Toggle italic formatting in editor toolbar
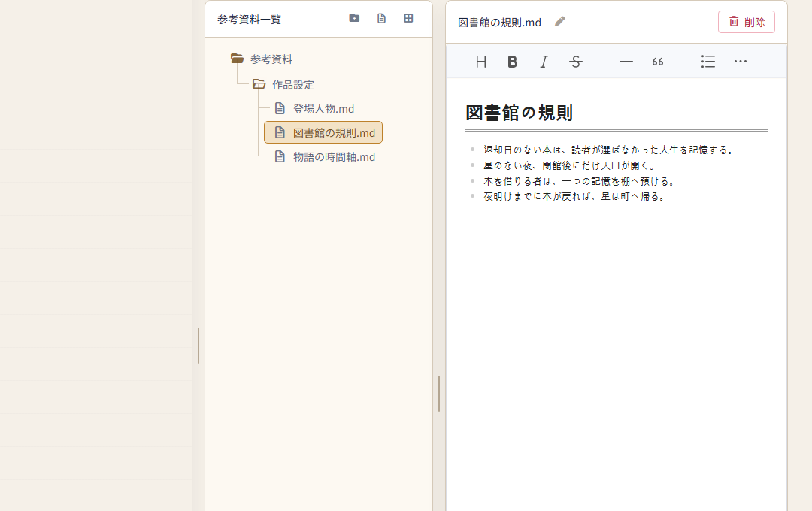The image size is (812, 511). coord(544,62)
